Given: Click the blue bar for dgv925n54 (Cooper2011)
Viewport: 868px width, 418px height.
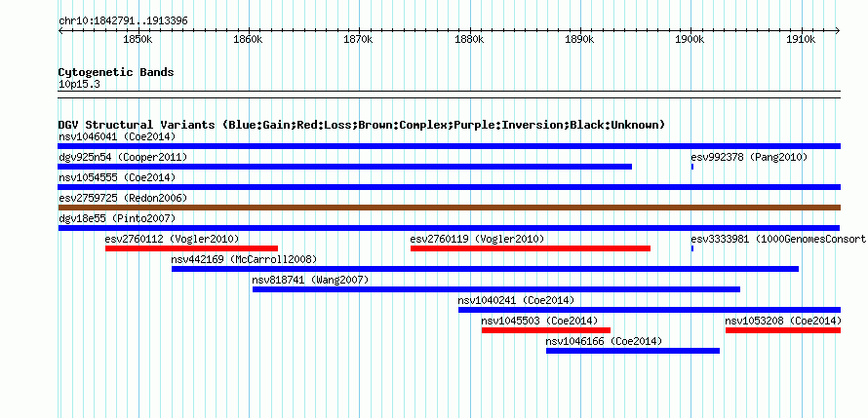Looking at the screenshot, I should click(345, 167).
